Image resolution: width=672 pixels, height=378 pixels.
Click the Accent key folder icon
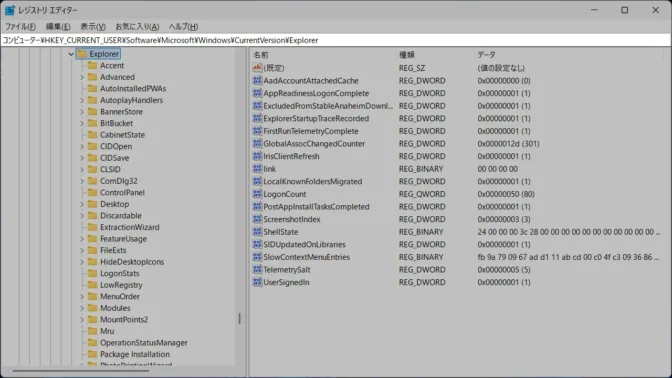coord(92,66)
